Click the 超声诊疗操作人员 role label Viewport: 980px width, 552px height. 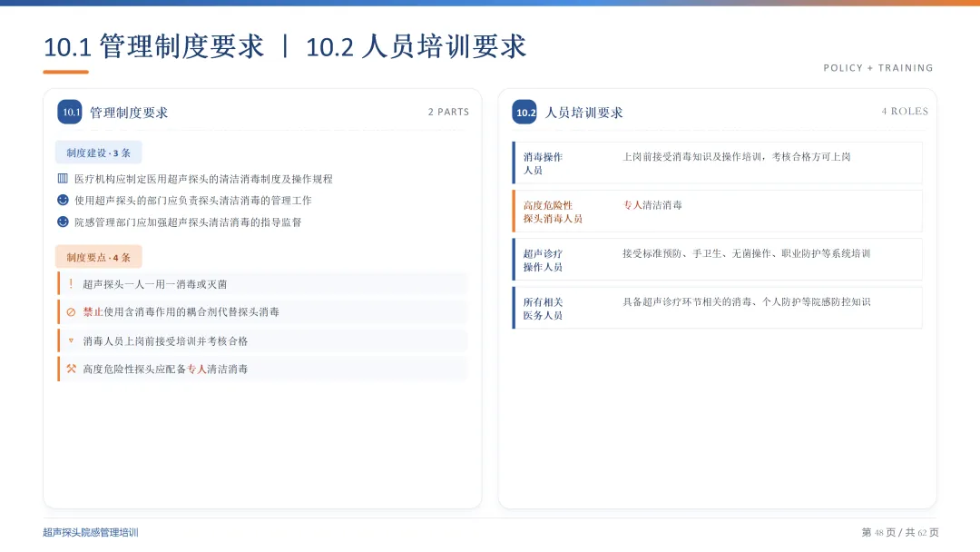coord(544,260)
